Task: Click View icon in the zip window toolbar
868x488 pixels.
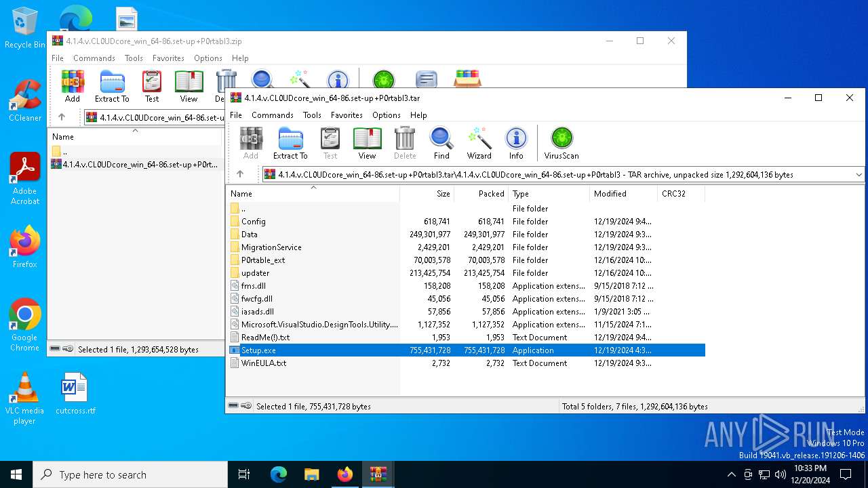Action: [189, 86]
